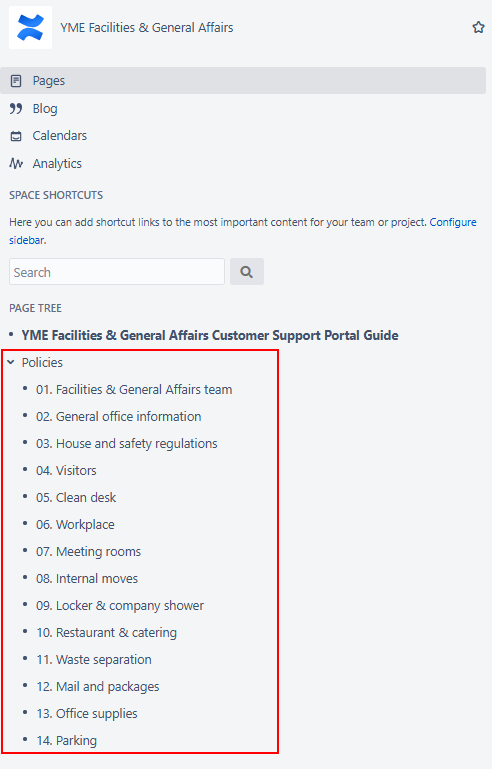Open 14. Parking policy page
The height and width of the screenshot is (769, 492).
click(66, 740)
